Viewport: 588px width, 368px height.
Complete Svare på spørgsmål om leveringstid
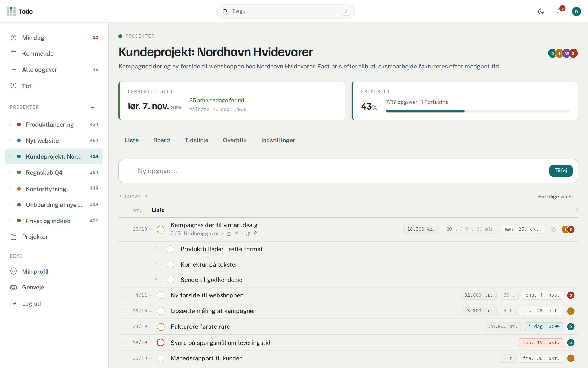[x=161, y=342]
